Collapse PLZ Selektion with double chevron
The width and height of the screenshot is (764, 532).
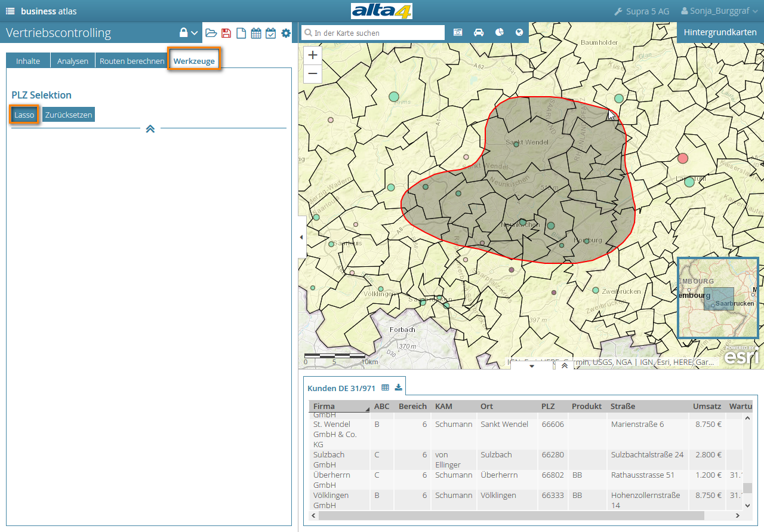point(150,128)
